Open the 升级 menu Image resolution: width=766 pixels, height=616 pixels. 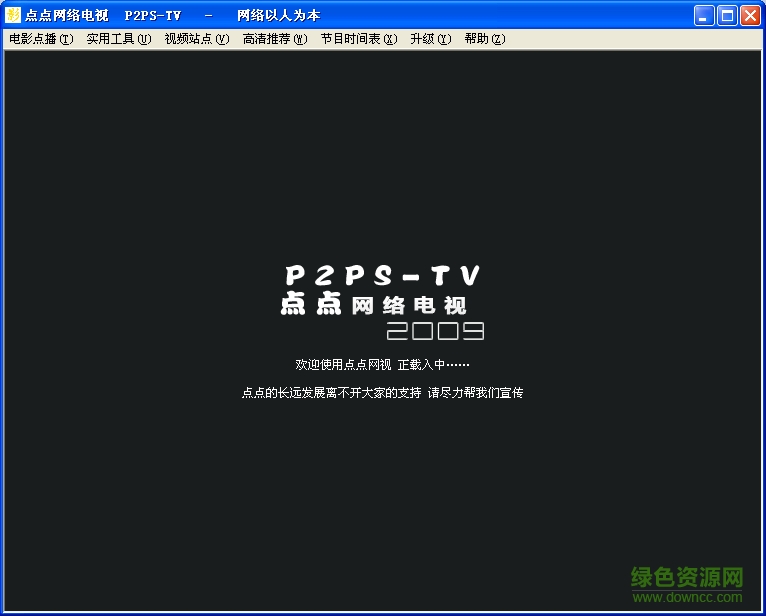[431, 39]
